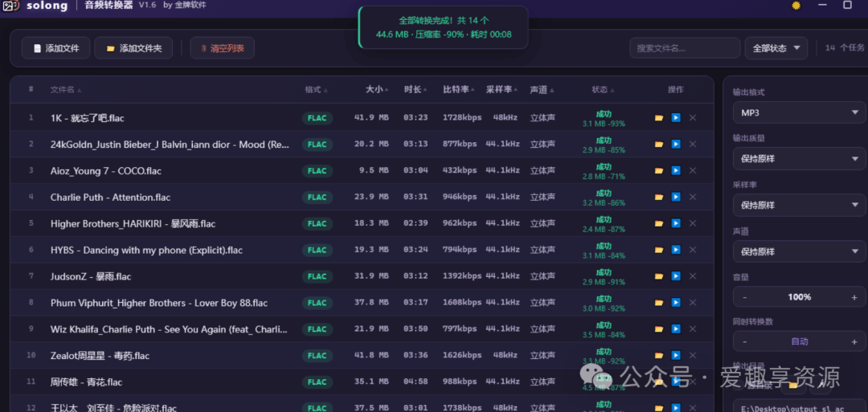Screen dimensions: 868x412
Task: Select the 周传雄 - 青花.flac file name
Action: (86, 382)
